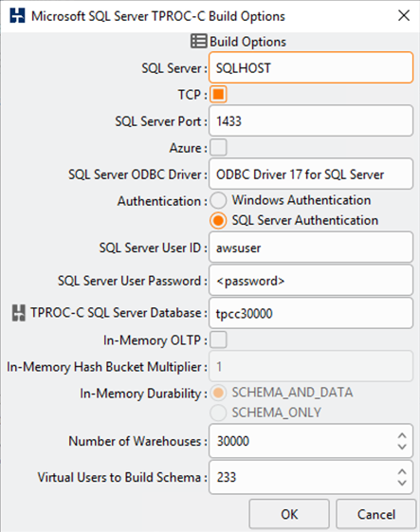Screen dimensions: 420x532
Task: Toggle the TCP checkbox
Action: (218, 94)
